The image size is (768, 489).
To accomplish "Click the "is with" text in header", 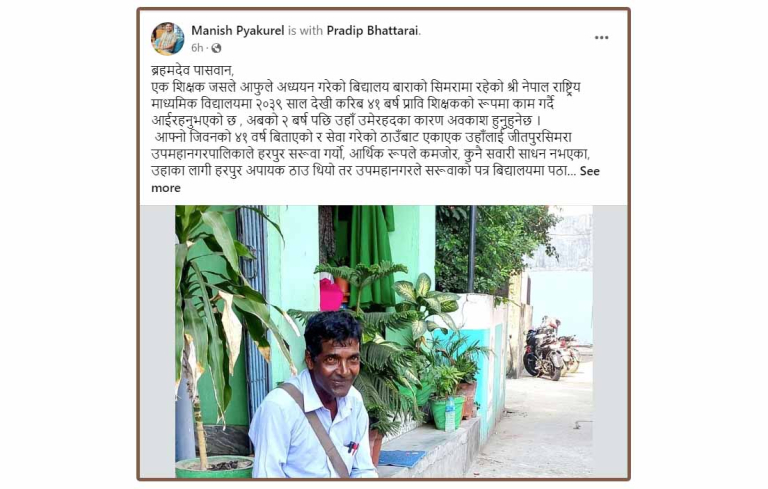I will pyautogui.click(x=305, y=31).
